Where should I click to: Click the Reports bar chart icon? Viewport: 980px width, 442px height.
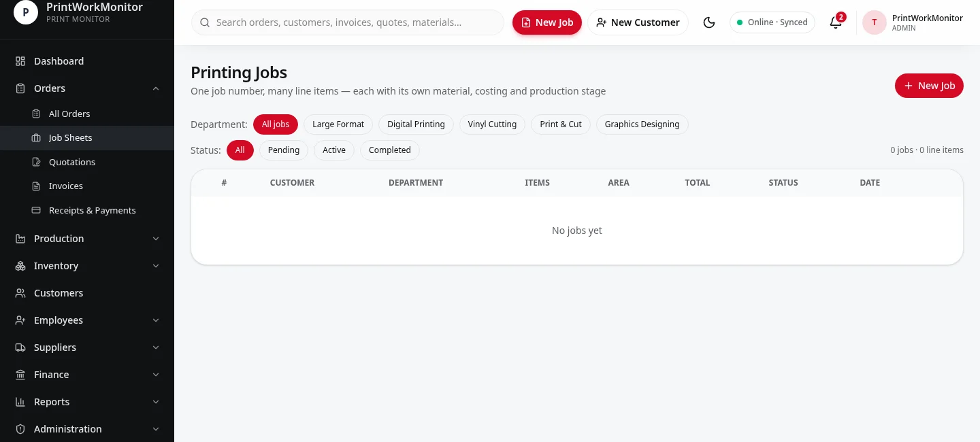(20, 402)
